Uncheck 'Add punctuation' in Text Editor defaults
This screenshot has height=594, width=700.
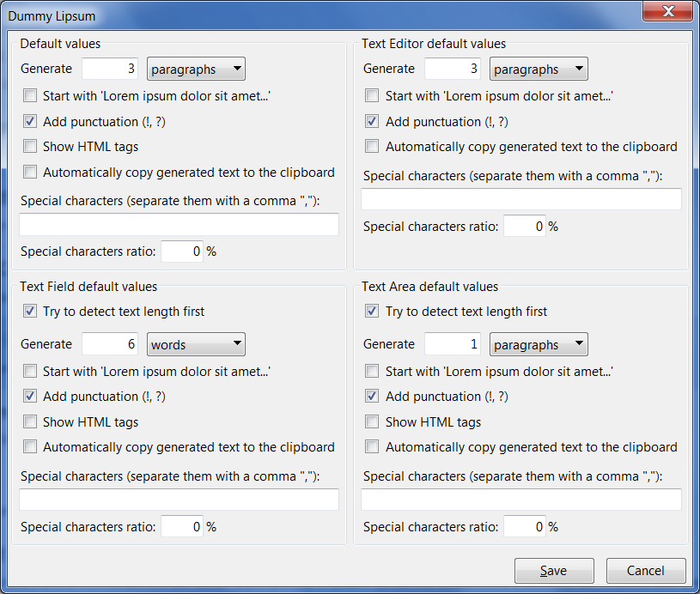tap(373, 122)
